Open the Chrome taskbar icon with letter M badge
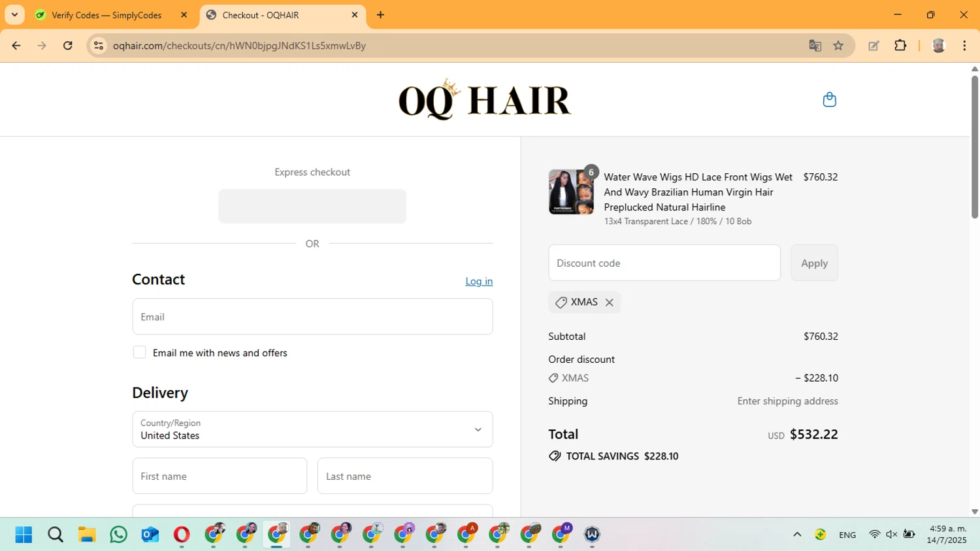 pyautogui.click(x=561, y=534)
